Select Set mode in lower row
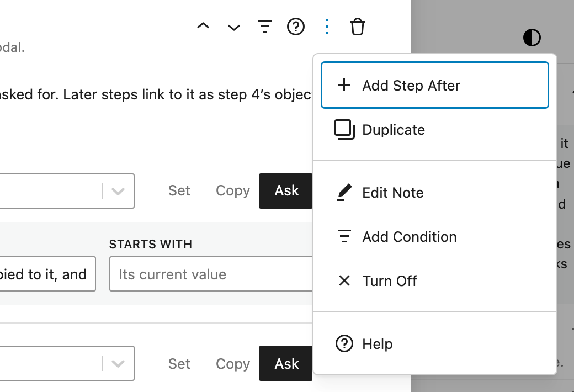Image resolution: width=574 pixels, height=392 pixels. tap(179, 364)
